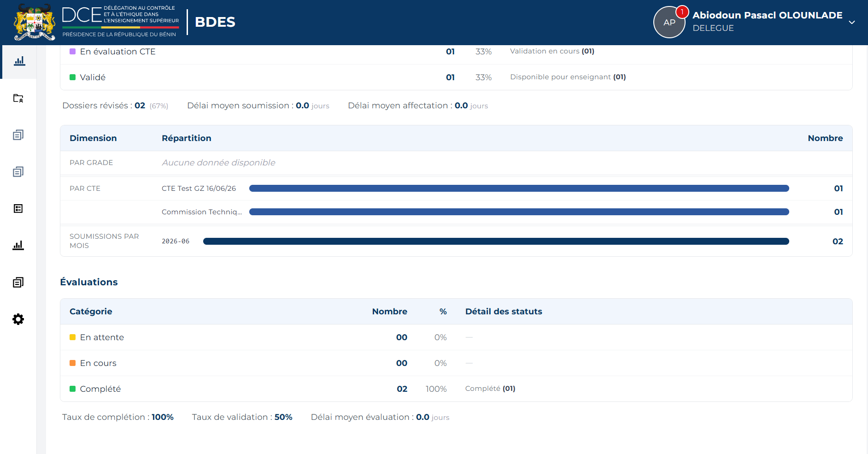This screenshot has height=454, width=868.
Task: Click the 'CTE Test GZ 16/06/26' label
Action: (x=199, y=189)
